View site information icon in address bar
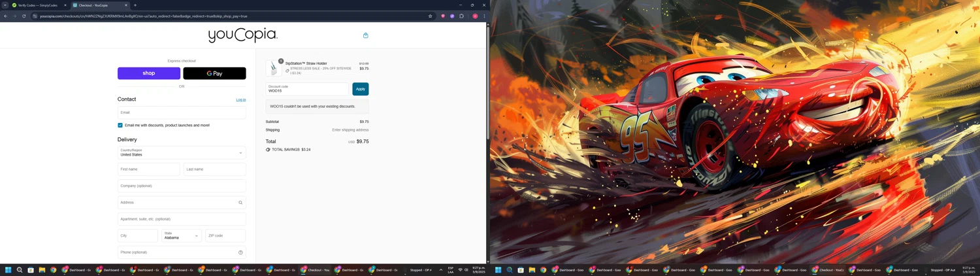This screenshot has width=980, height=276. tap(35, 16)
